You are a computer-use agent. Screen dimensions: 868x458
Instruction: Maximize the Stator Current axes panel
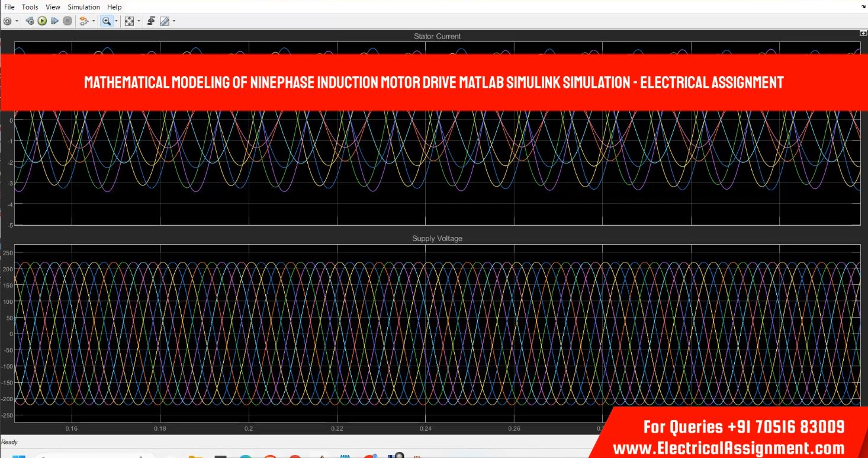click(x=863, y=34)
